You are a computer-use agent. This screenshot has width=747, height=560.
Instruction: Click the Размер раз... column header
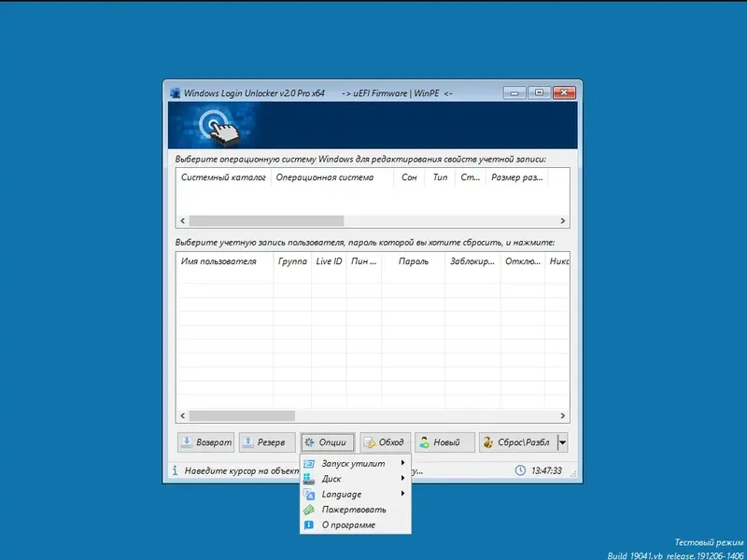[517, 177]
